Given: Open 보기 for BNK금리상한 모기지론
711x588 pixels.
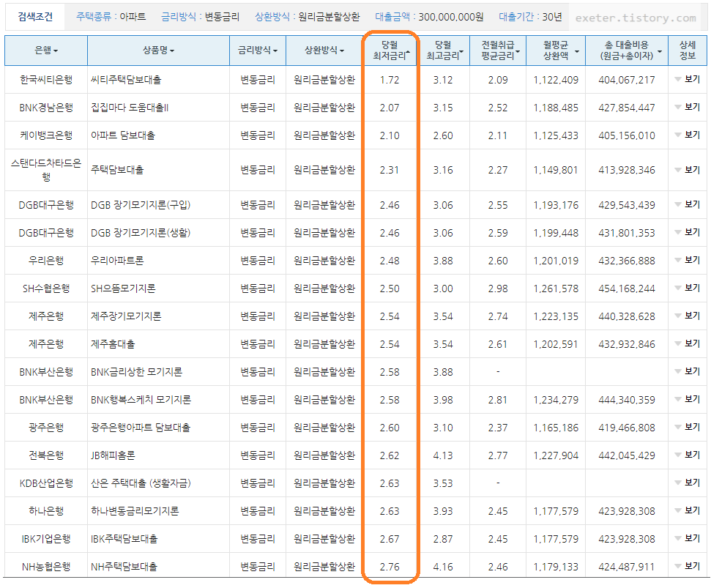Looking at the screenshot, I should coord(693,371).
